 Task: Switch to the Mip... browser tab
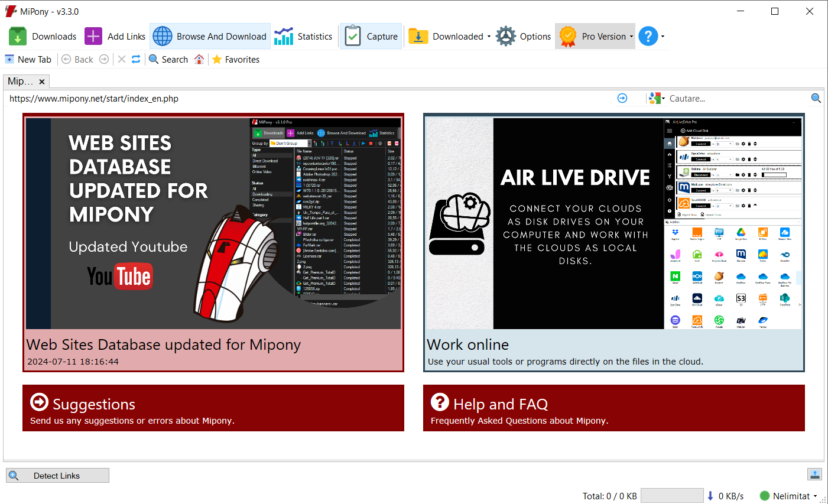point(20,82)
